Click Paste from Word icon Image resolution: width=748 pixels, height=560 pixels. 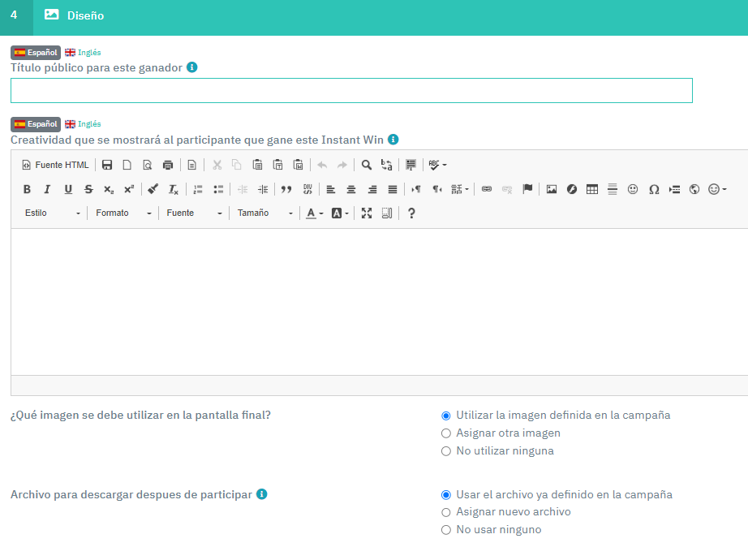point(299,166)
